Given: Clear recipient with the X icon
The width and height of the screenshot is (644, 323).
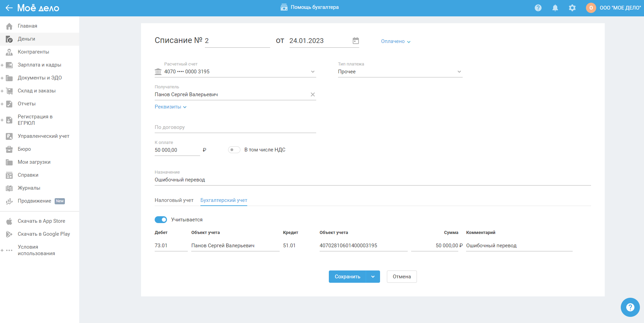Looking at the screenshot, I should click(x=312, y=94).
